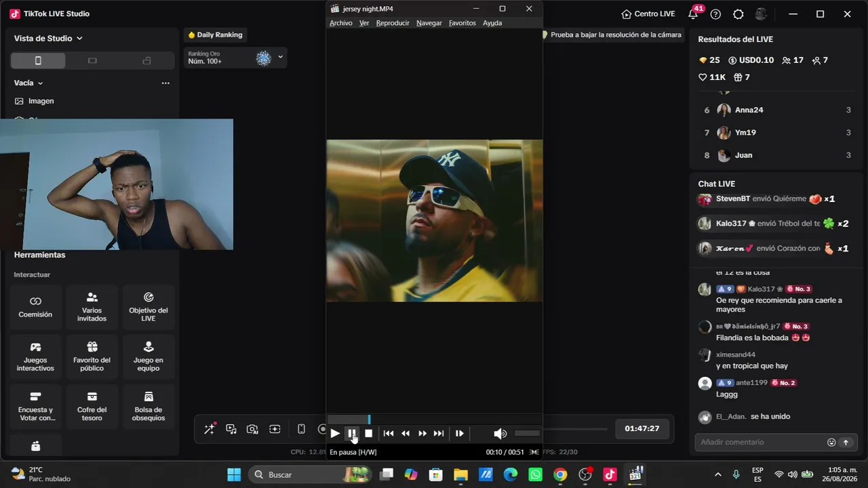Skip to previous file in player
Screen dimensions: 868x488
point(389,433)
